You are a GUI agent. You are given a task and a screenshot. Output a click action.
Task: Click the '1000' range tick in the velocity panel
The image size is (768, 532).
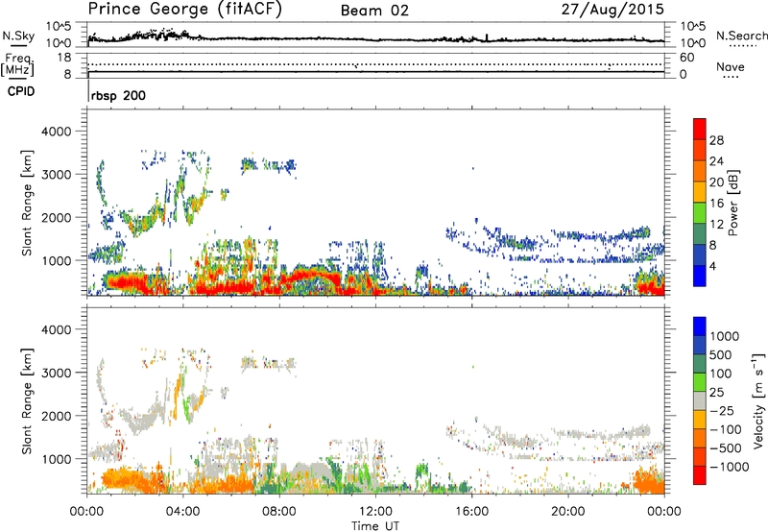click(56, 459)
